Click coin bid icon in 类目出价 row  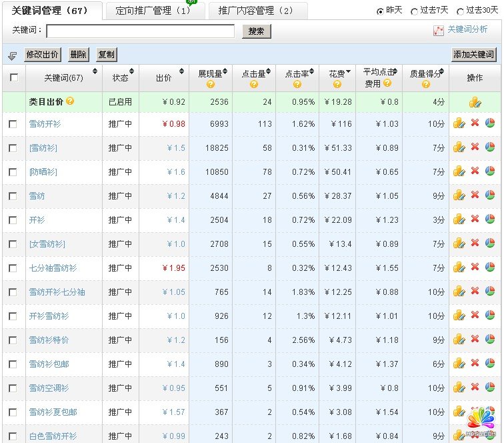click(475, 102)
